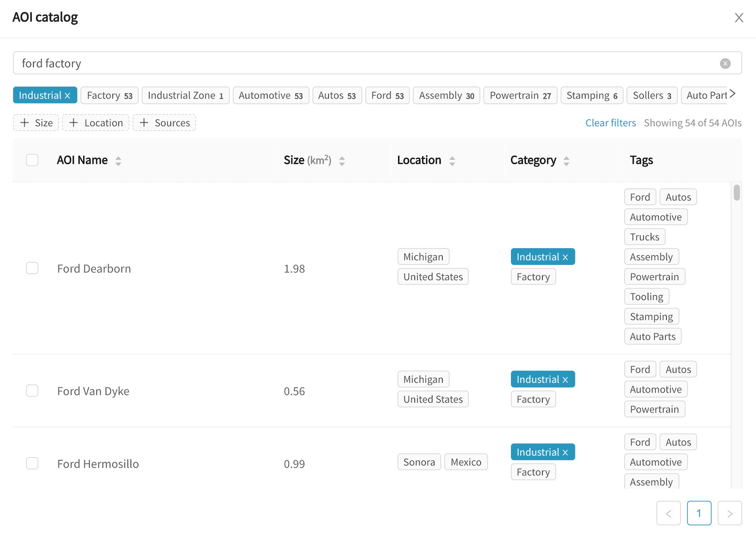Click the Auto Parts tag in Ford Dearborn row

653,336
